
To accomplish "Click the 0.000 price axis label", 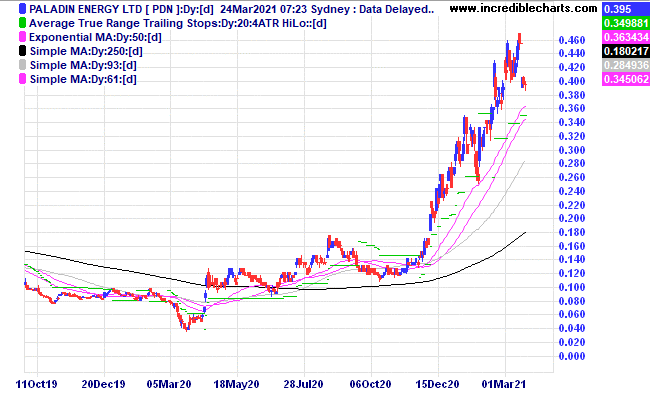I will pyautogui.click(x=572, y=356).
